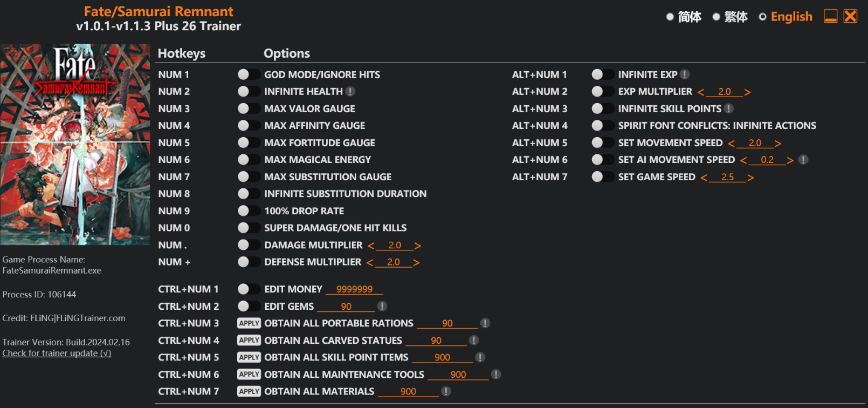Apply Obtain All Carved Statues
The height and width of the screenshot is (408, 868).
click(249, 340)
